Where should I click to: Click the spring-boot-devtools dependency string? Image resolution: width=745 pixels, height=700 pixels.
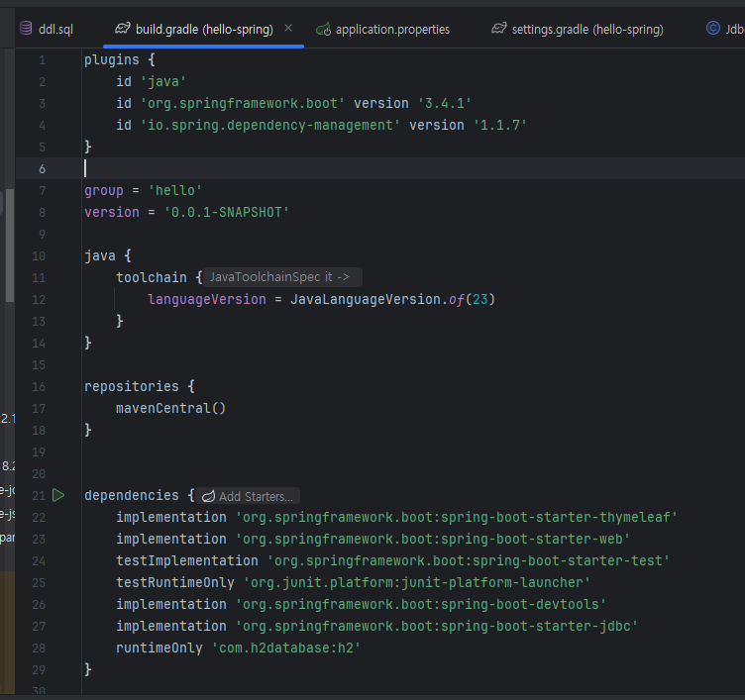click(420, 605)
